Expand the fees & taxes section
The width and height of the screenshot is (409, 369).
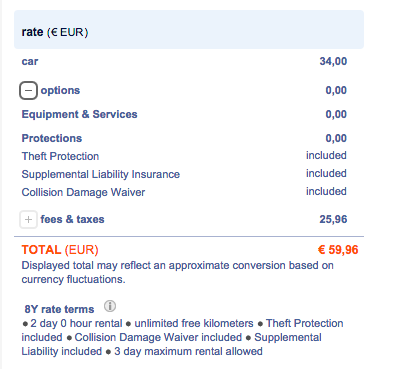[x=28, y=219]
